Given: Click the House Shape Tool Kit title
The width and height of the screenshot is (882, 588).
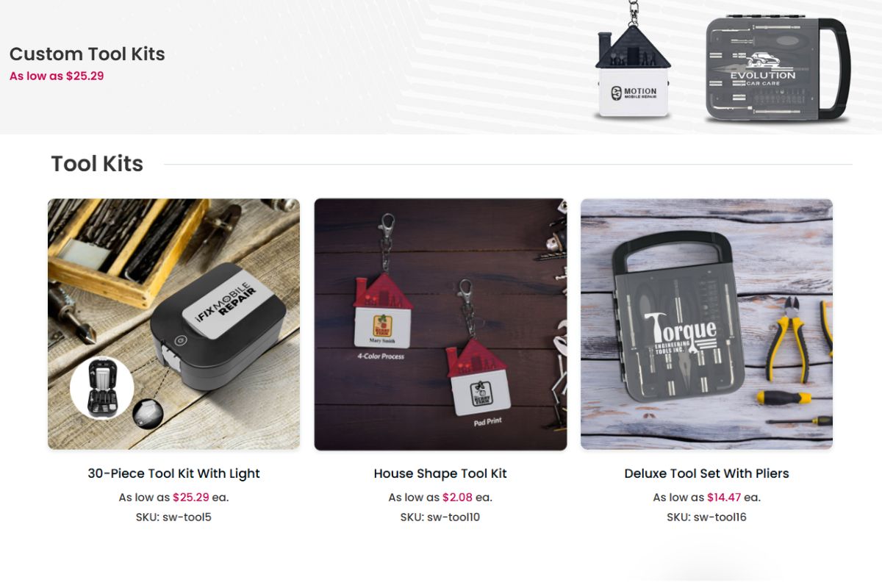Looking at the screenshot, I should (440, 473).
